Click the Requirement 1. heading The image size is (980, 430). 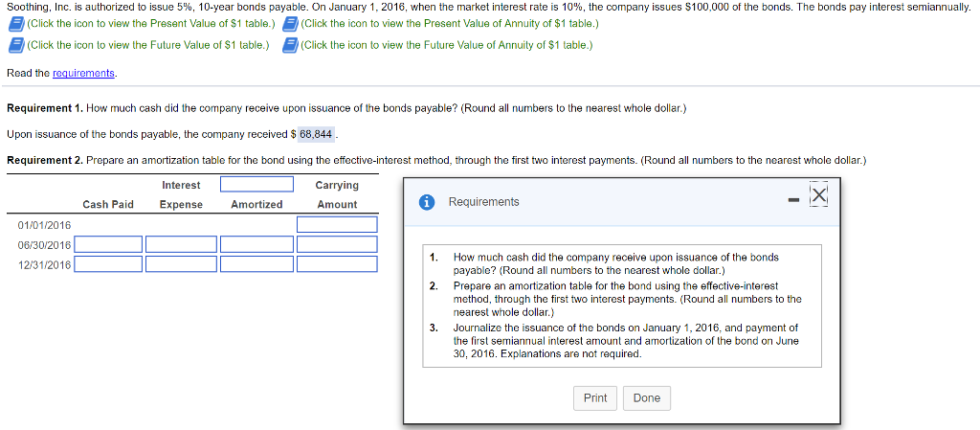click(x=45, y=109)
